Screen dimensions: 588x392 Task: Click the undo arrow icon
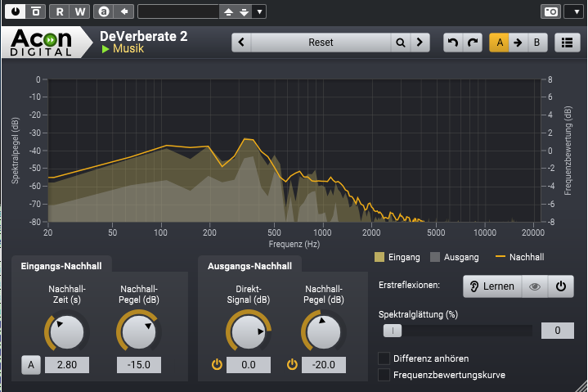click(x=452, y=43)
